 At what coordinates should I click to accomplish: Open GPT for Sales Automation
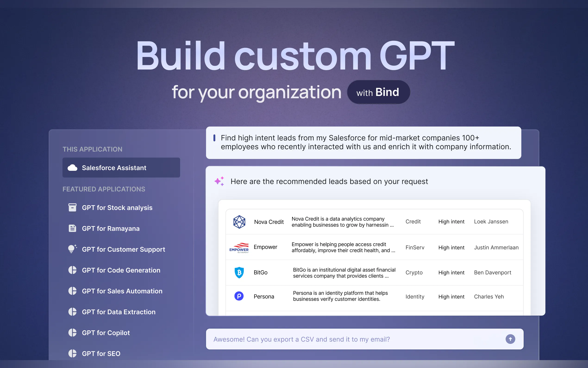pyautogui.click(x=122, y=291)
